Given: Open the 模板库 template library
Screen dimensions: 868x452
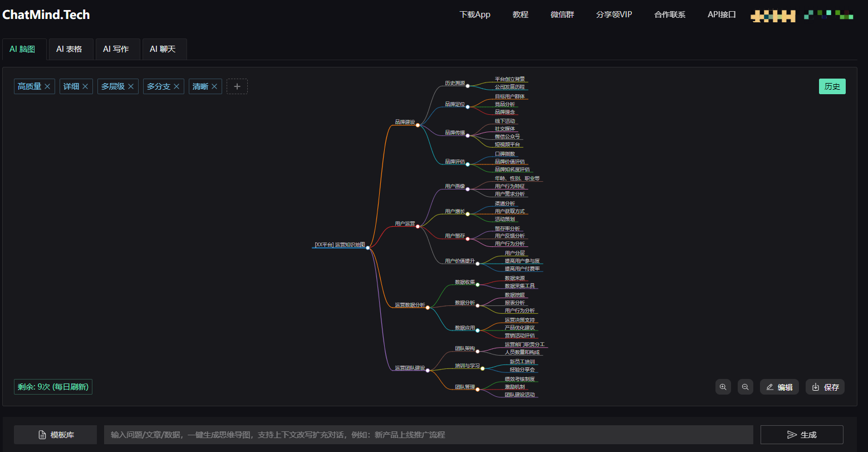Looking at the screenshot, I should click(x=55, y=435).
